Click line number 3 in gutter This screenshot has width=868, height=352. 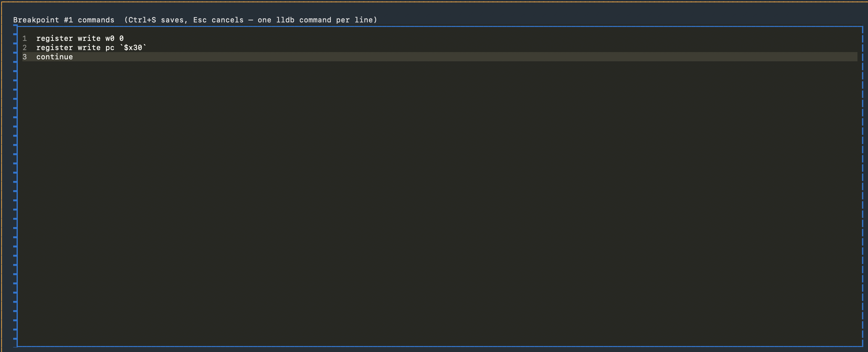pos(25,57)
